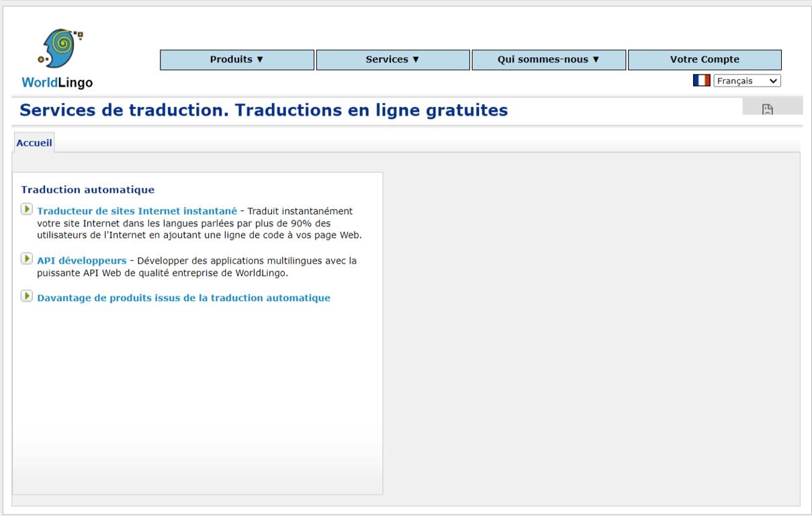Click the WorldLingo snail logo

tap(58, 46)
